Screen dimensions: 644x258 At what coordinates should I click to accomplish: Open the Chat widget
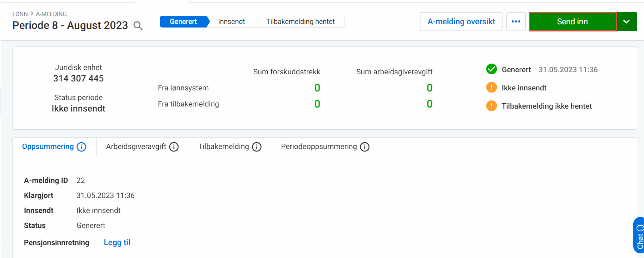pos(639,235)
